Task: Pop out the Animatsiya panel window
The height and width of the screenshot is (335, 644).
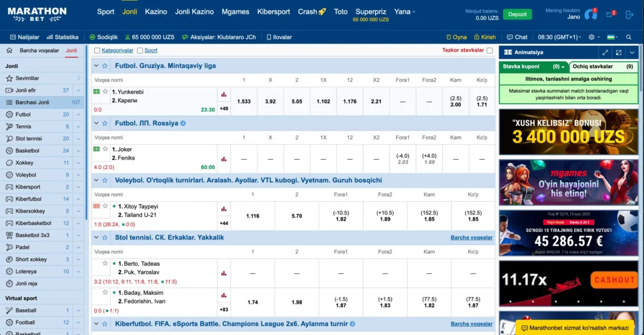Action: (x=618, y=53)
